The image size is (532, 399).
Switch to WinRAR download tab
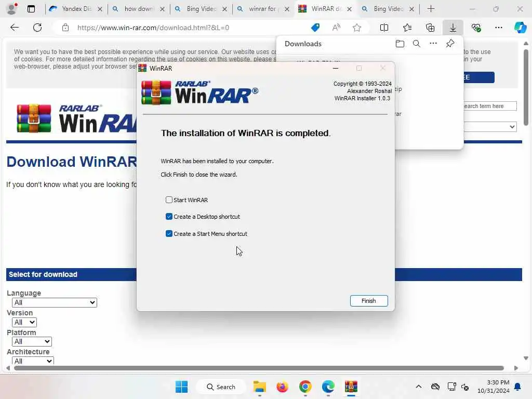pyautogui.click(x=326, y=9)
